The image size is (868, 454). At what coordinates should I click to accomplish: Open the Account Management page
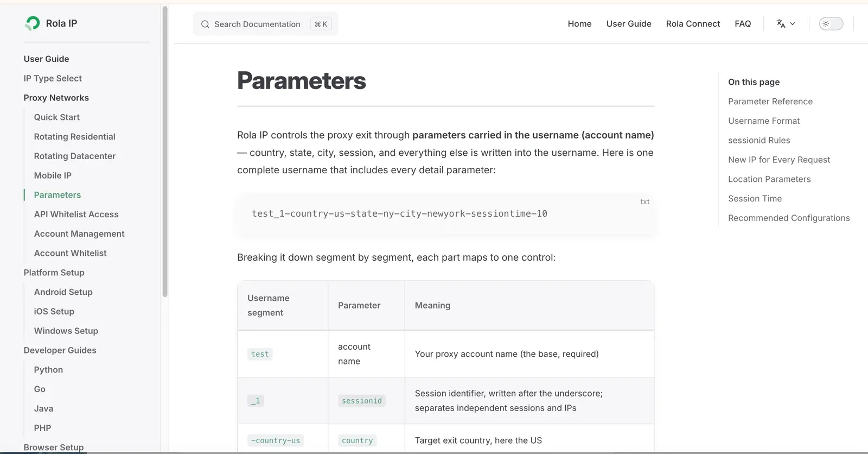point(79,234)
